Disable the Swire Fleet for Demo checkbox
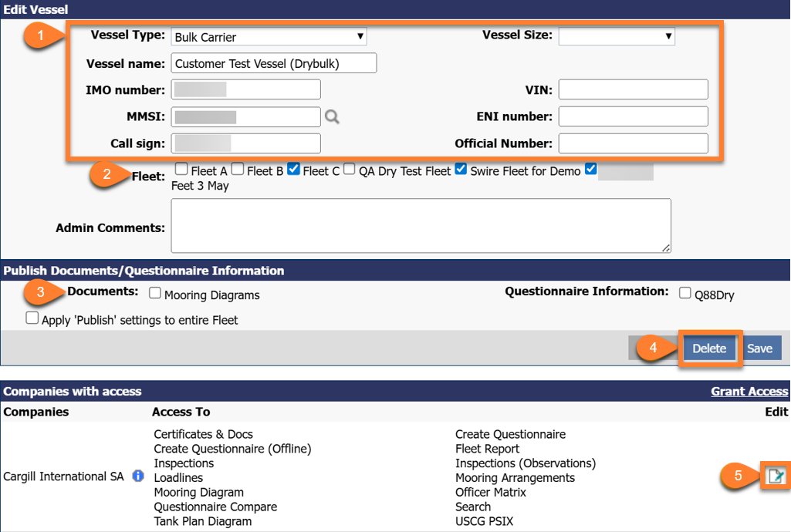This screenshot has width=791, height=532. [461, 169]
